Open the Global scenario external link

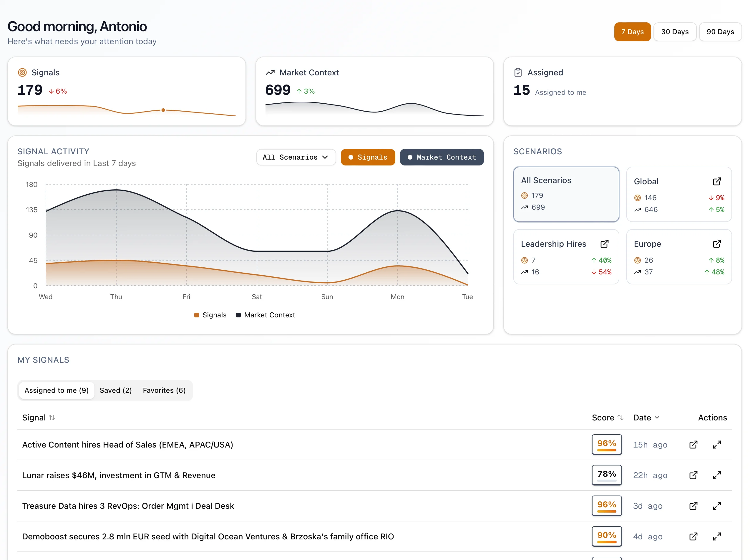(x=717, y=181)
